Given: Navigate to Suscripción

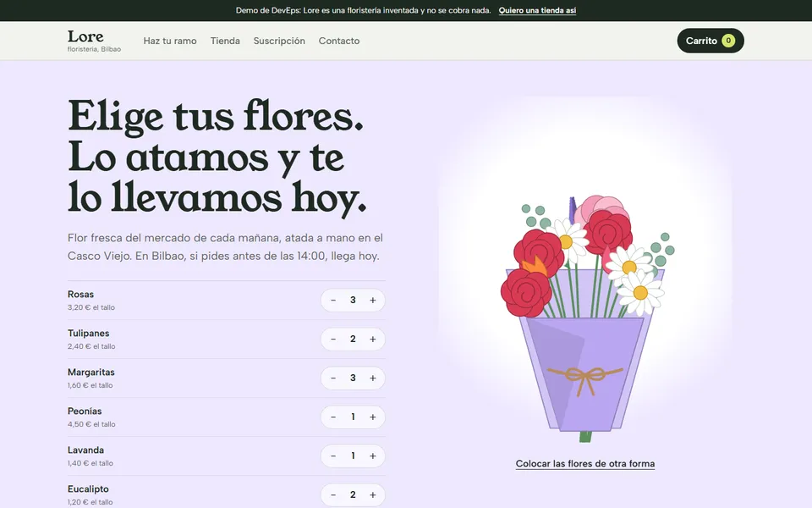Looking at the screenshot, I should 279,41.
